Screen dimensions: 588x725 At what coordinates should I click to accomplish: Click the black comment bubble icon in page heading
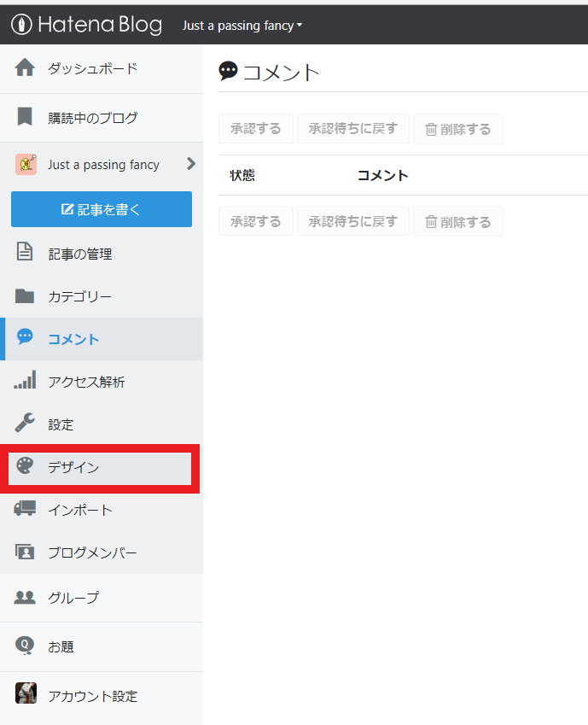point(228,71)
